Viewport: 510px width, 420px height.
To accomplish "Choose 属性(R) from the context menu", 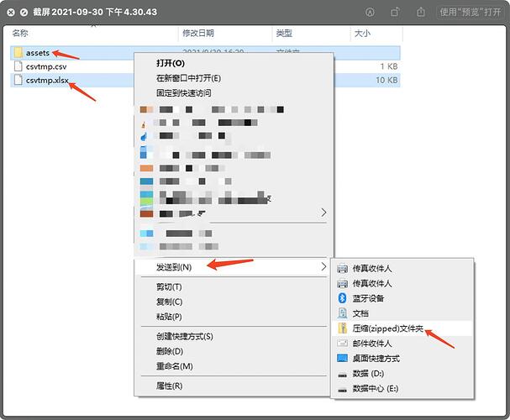I will pyautogui.click(x=234, y=386).
